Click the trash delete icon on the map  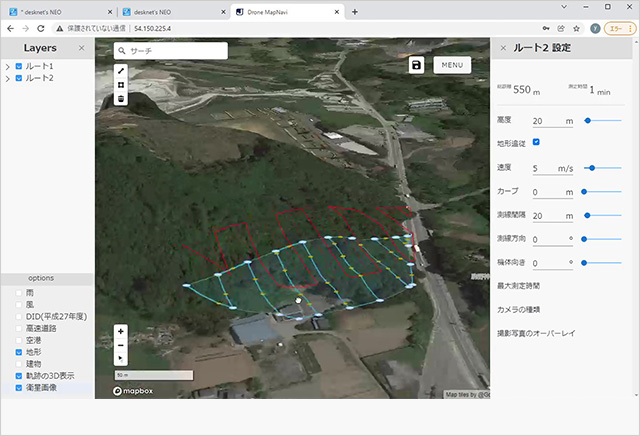pyautogui.click(x=121, y=99)
